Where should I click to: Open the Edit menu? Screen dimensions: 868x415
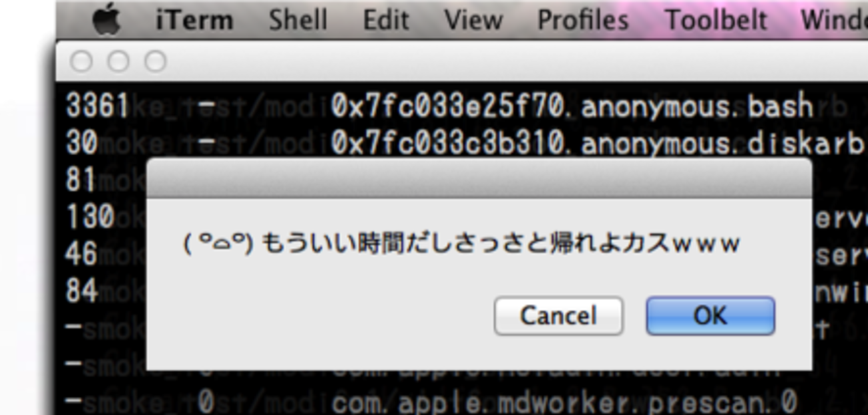(x=386, y=20)
